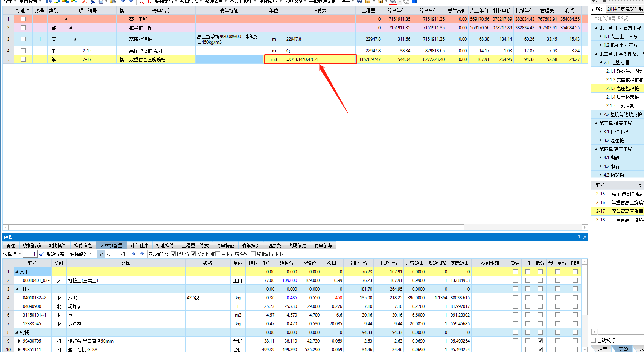Open the 定额 library combo box
Screen dimensions: 644x352
click(625, 9)
